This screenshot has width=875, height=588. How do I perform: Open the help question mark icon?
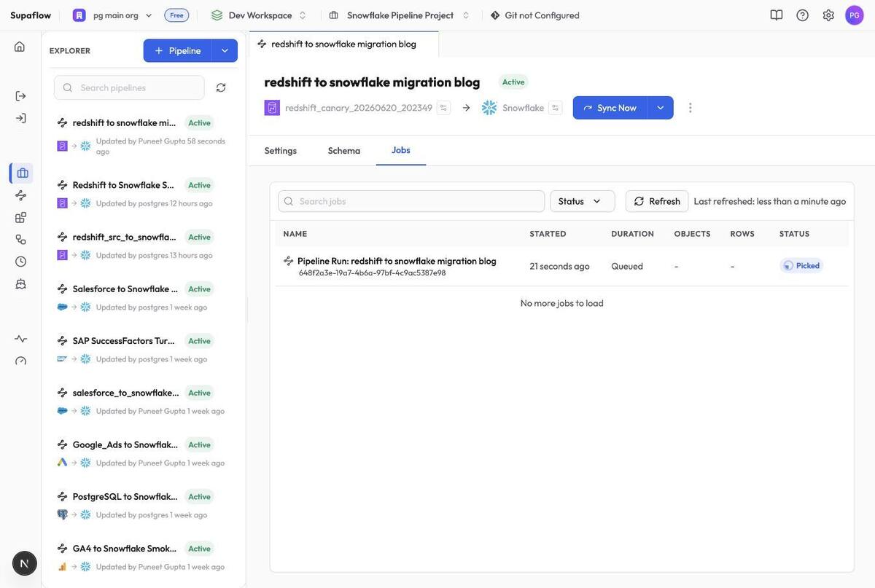[803, 15]
